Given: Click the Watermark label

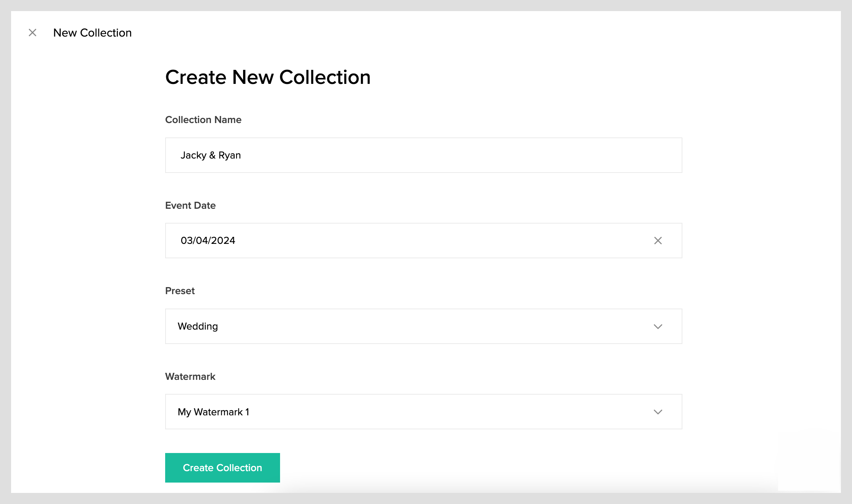Looking at the screenshot, I should coord(190,377).
